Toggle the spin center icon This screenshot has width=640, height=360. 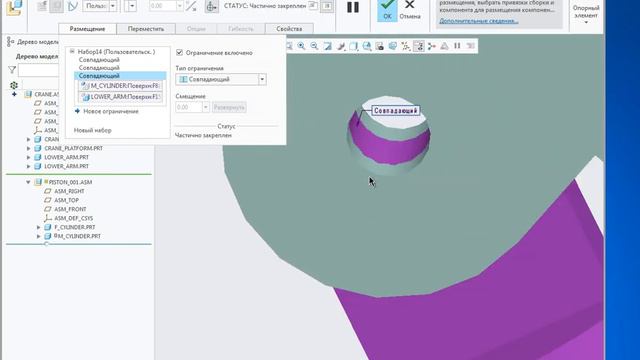click(431, 46)
